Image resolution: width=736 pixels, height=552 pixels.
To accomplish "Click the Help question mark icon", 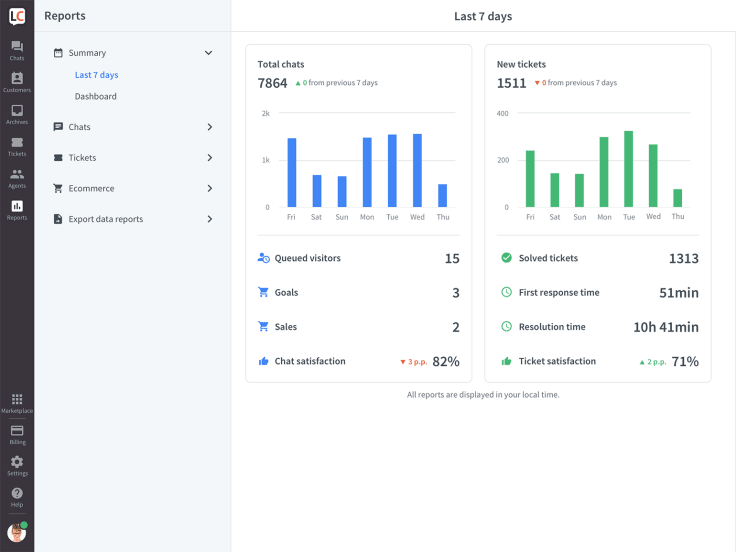I will coord(17,496).
